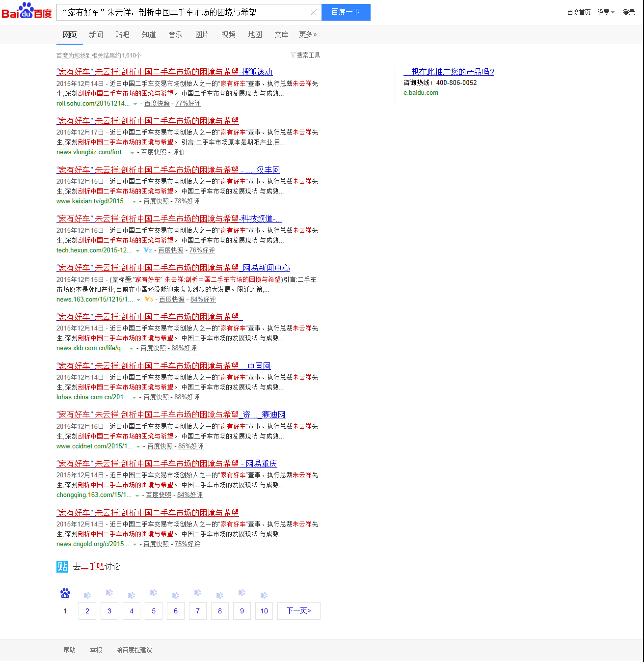Expand dropdown arrow next to www.kaixian.tv URL
644x662 pixels.
(134, 202)
